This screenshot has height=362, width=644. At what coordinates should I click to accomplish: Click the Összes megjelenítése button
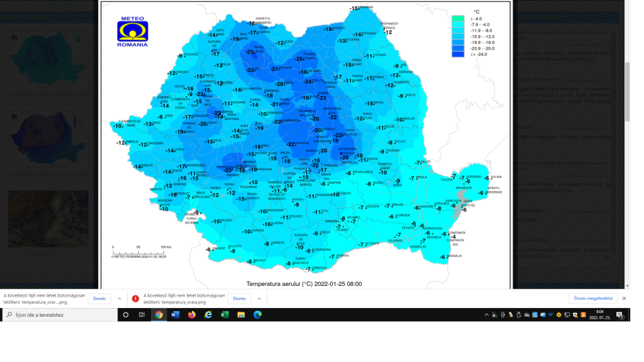[592, 299]
